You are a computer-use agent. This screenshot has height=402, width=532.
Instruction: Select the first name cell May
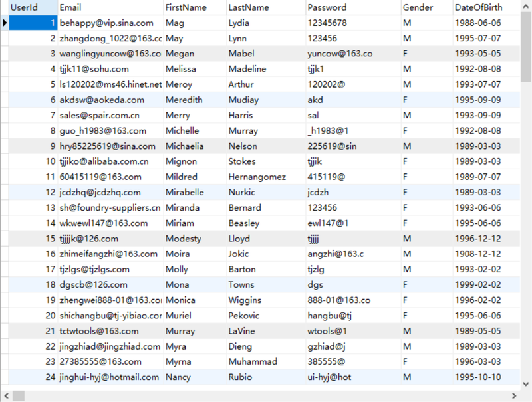pos(195,38)
